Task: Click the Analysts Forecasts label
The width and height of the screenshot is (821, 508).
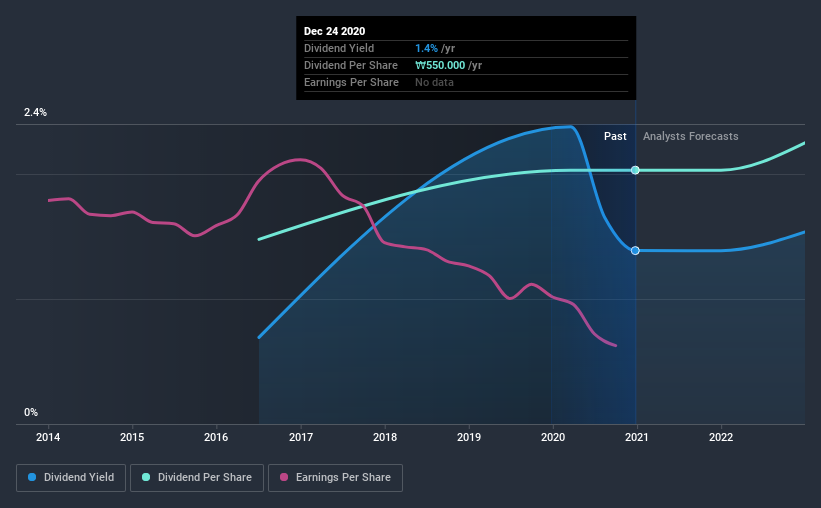Action: 691,136
